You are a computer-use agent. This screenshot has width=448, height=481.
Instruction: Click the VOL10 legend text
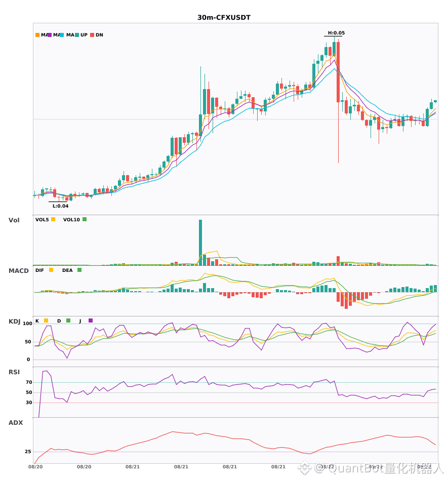(x=71, y=220)
